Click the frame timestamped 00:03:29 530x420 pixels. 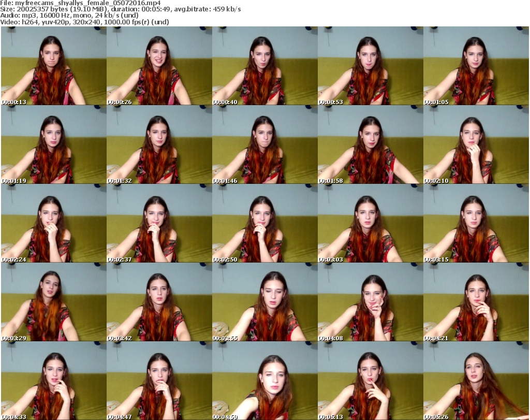tap(54, 302)
